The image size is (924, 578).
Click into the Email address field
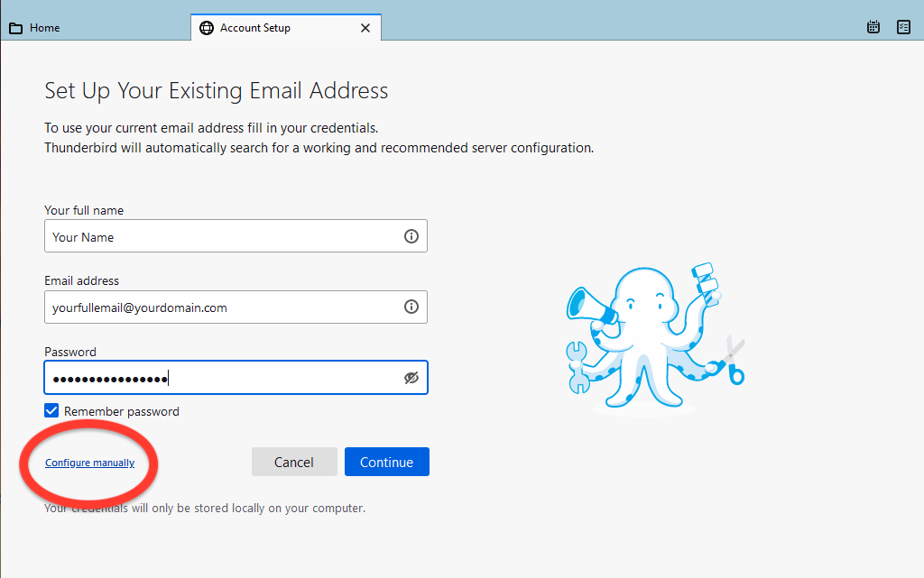pos(221,307)
